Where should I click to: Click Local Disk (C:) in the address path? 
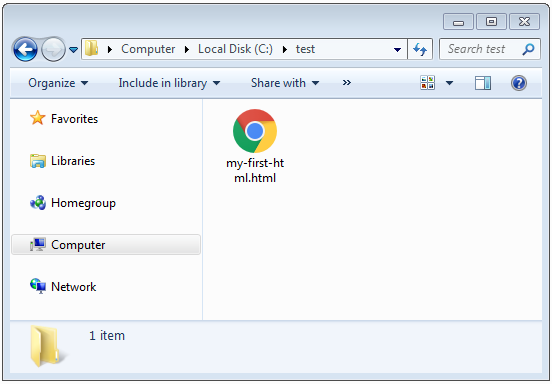235,49
